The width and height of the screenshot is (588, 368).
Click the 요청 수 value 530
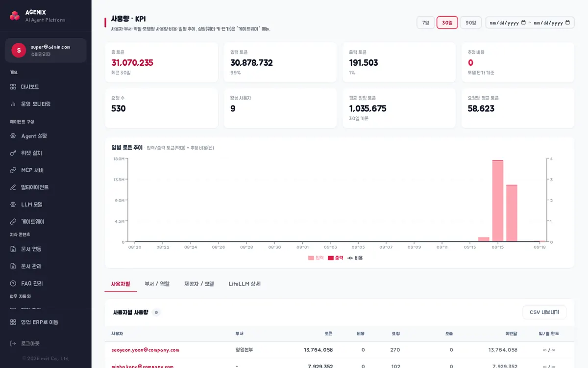119,109
